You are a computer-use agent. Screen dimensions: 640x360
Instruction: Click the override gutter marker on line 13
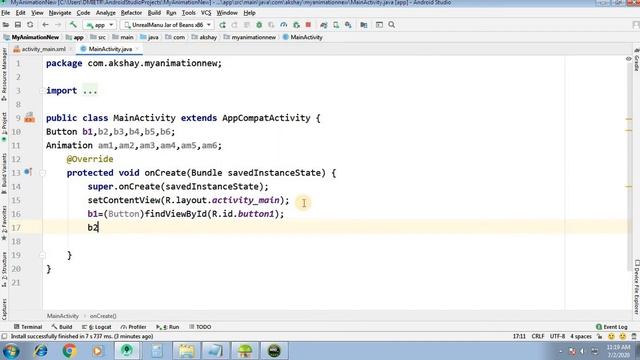[x=28, y=172]
